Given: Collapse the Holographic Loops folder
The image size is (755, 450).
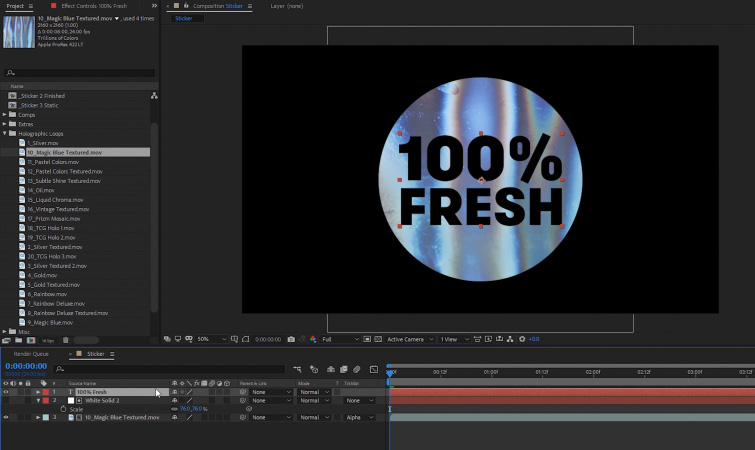Looking at the screenshot, I should (x=5, y=133).
